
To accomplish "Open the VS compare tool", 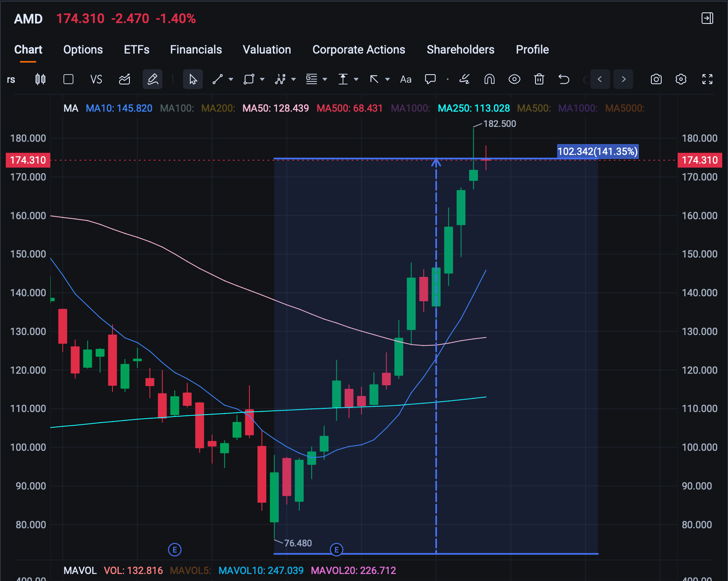I will (x=96, y=79).
